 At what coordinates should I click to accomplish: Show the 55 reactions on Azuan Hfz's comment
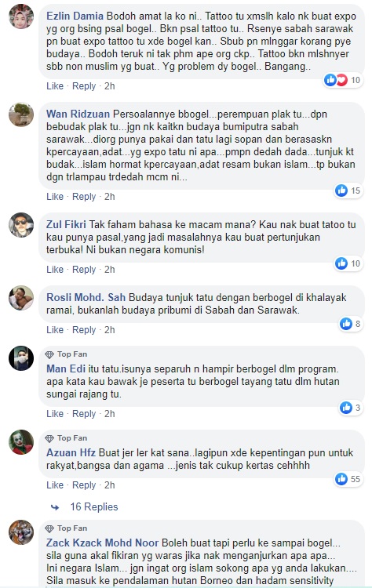(348, 478)
